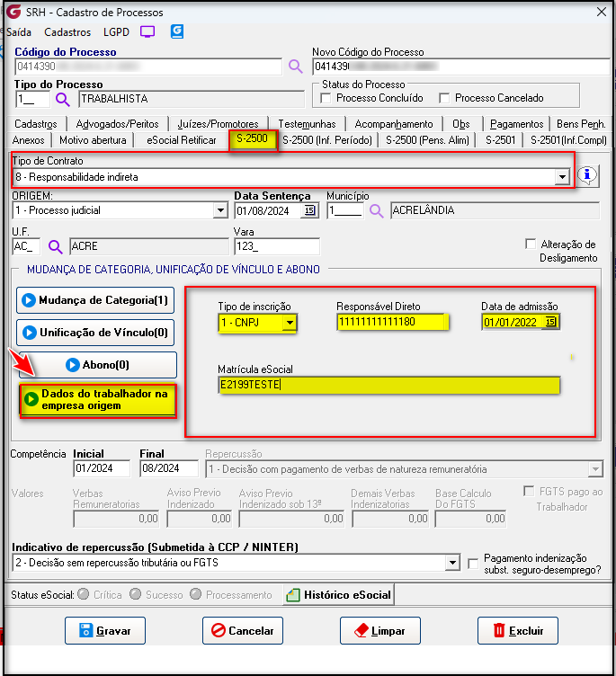Select the Crítica status radio button
616x676 pixels.
pos(84,594)
